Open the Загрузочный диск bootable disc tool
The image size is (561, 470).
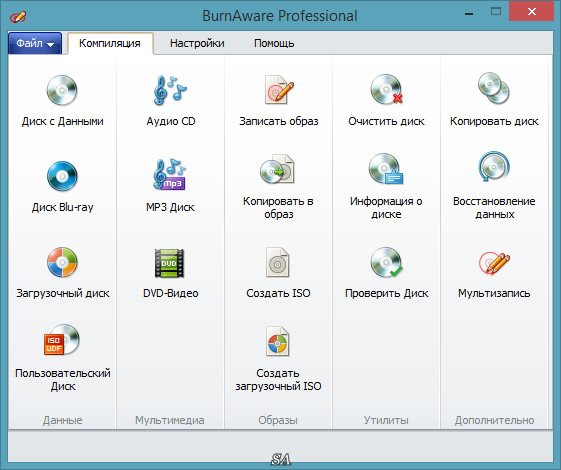(62, 273)
